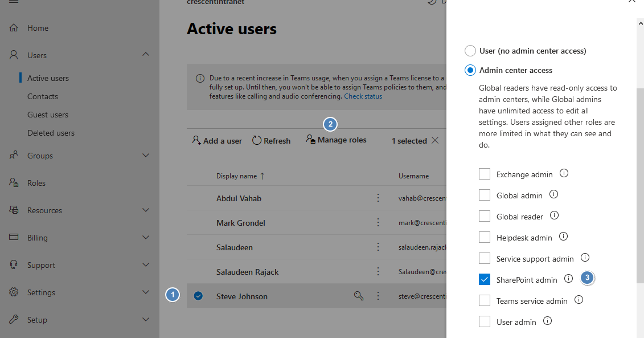Image resolution: width=644 pixels, height=338 pixels.
Task: Click the Add a user button
Action: point(216,140)
